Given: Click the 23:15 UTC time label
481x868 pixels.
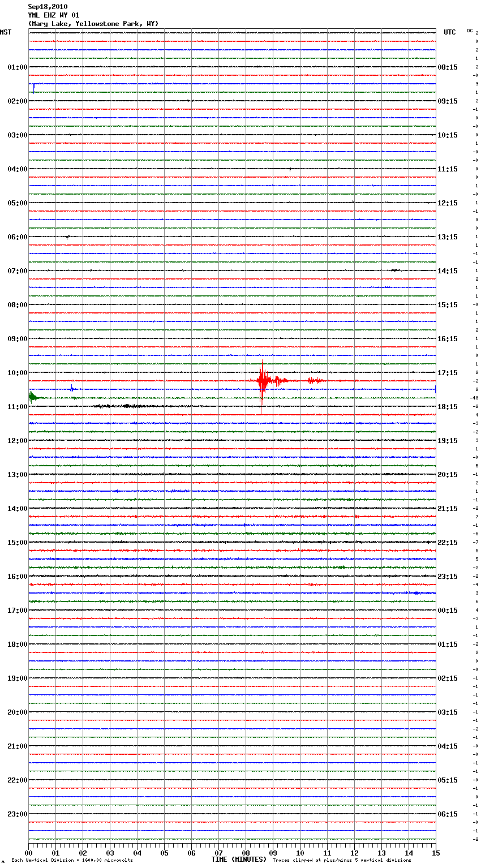Looking at the screenshot, I should pyautogui.click(x=448, y=577).
